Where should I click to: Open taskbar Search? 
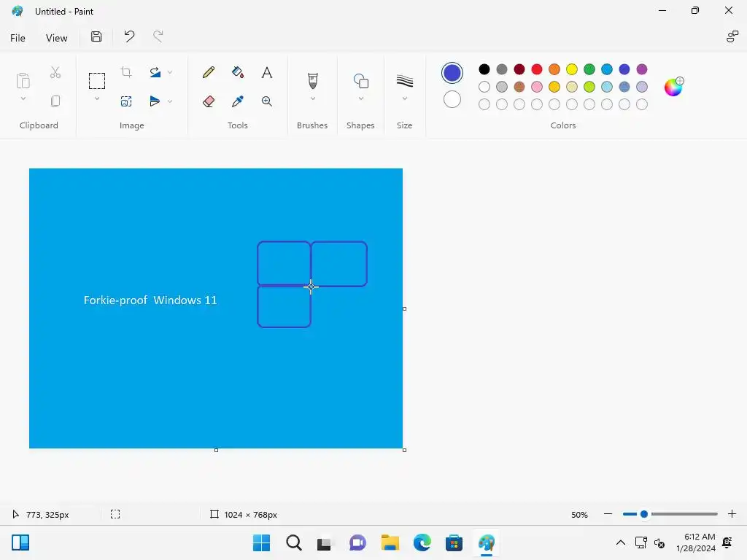coord(293,542)
